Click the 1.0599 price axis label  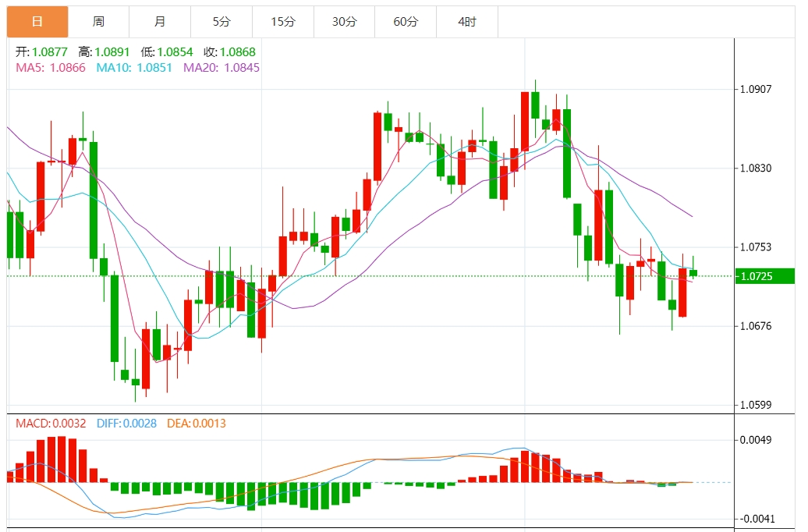pyautogui.click(x=756, y=405)
